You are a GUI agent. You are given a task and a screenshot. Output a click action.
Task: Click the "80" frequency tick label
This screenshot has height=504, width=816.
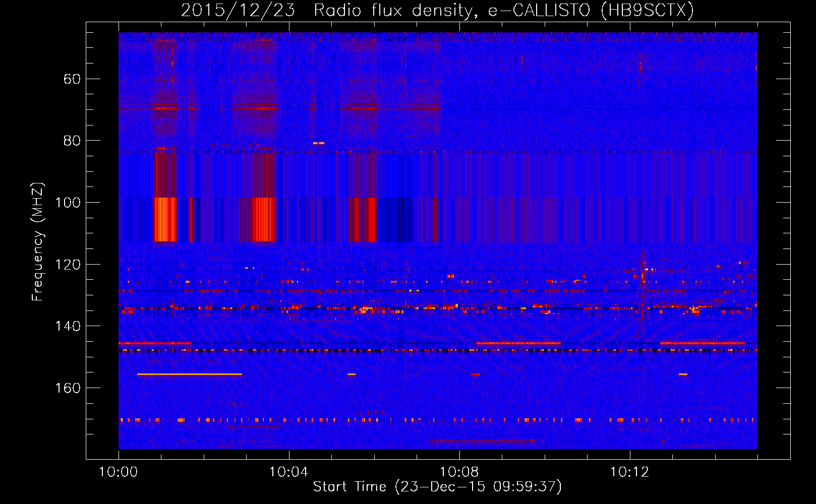tap(73, 141)
